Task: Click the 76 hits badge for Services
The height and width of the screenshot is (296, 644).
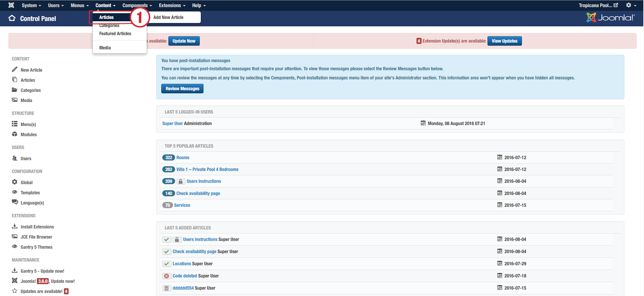Action: pyautogui.click(x=167, y=205)
